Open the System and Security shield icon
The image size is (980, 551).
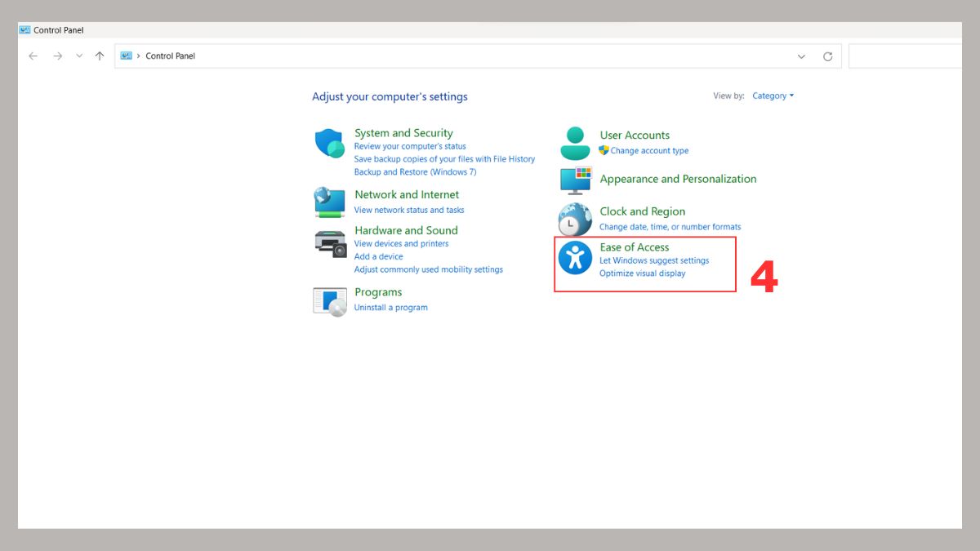pos(330,144)
